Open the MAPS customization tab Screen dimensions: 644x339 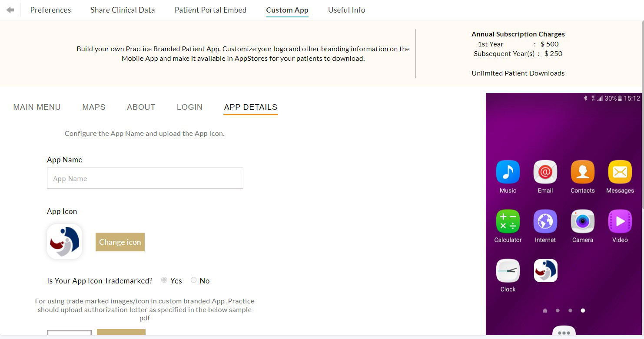click(93, 107)
